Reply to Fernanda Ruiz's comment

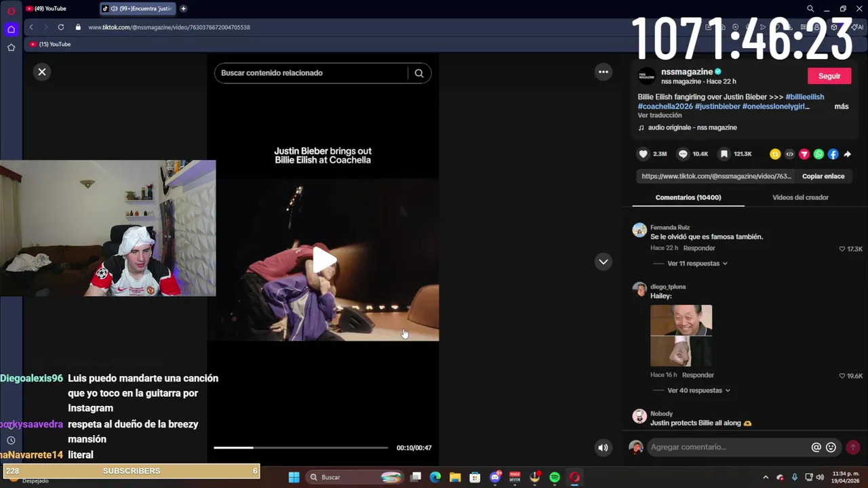point(699,248)
